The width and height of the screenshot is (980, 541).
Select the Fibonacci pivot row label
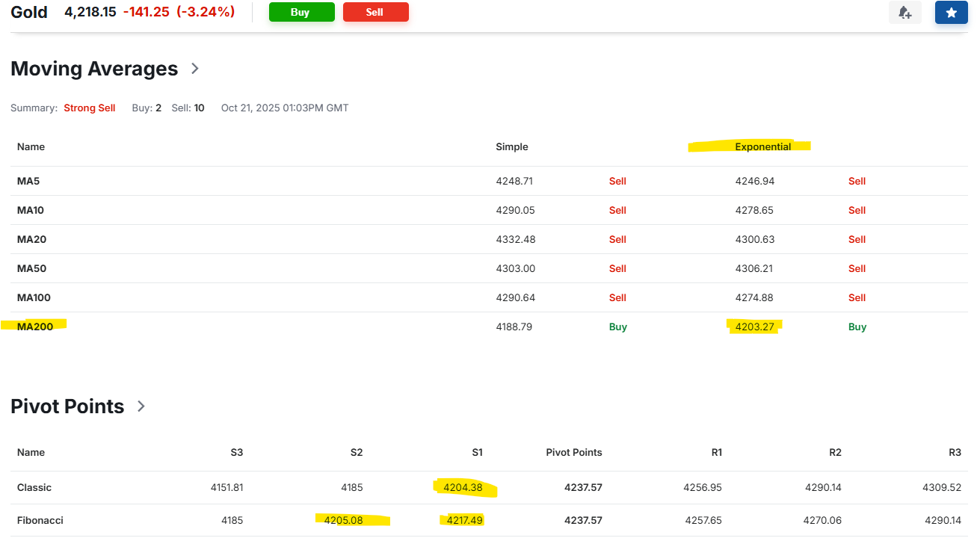tap(40, 520)
